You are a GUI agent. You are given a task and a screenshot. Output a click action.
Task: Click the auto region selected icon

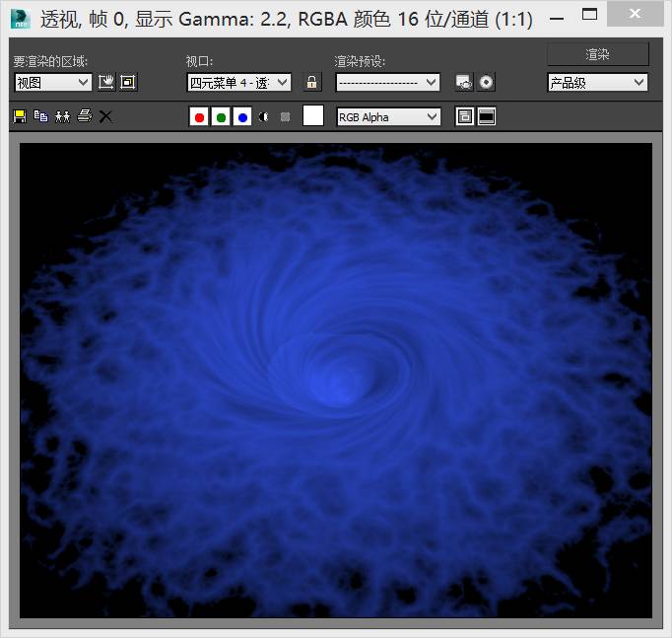[127, 83]
